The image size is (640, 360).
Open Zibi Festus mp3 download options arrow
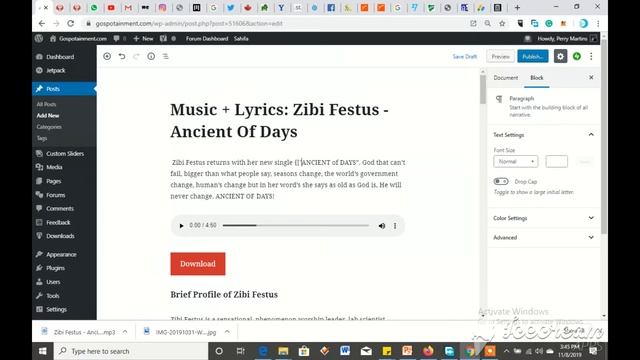click(x=125, y=332)
